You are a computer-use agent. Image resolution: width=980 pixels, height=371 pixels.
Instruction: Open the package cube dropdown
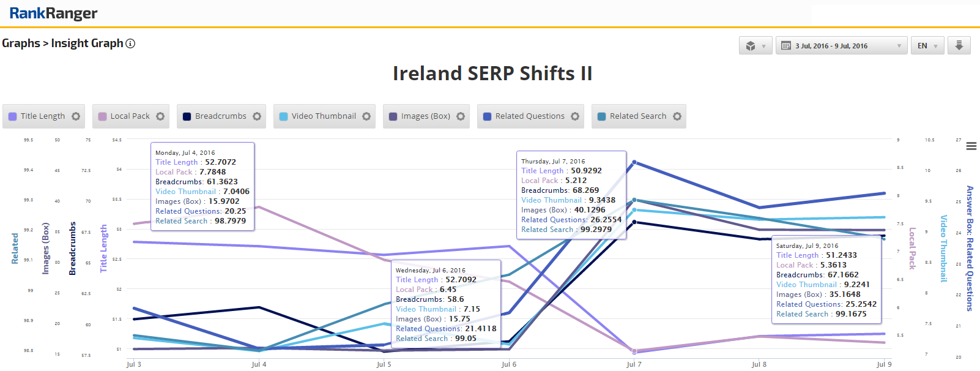pyautogui.click(x=755, y=46)
